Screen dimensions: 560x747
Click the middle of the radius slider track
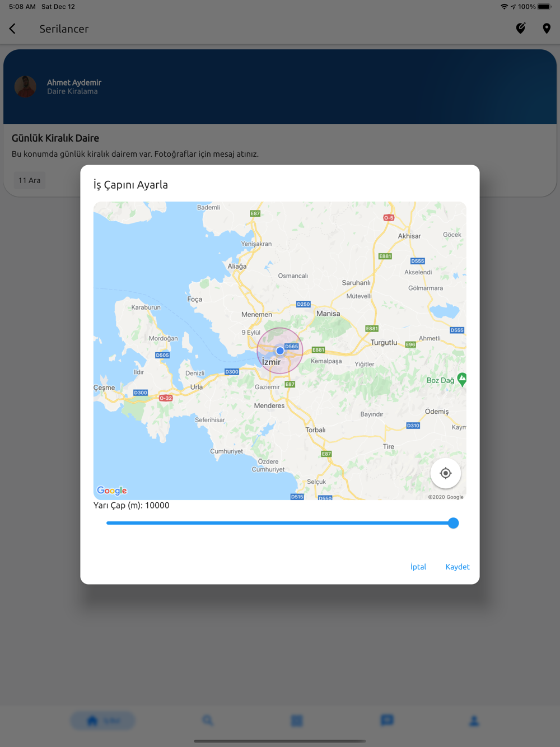pos(280,523)
